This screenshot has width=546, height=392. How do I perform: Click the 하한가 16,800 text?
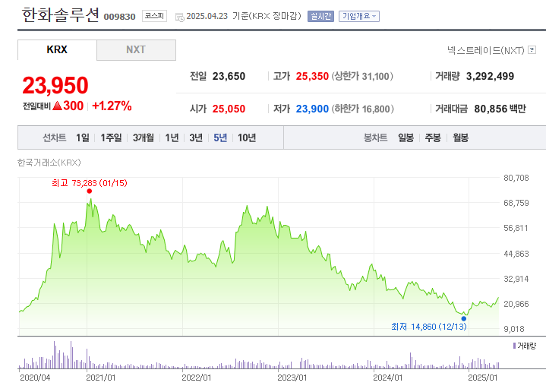tap(362, 109)
